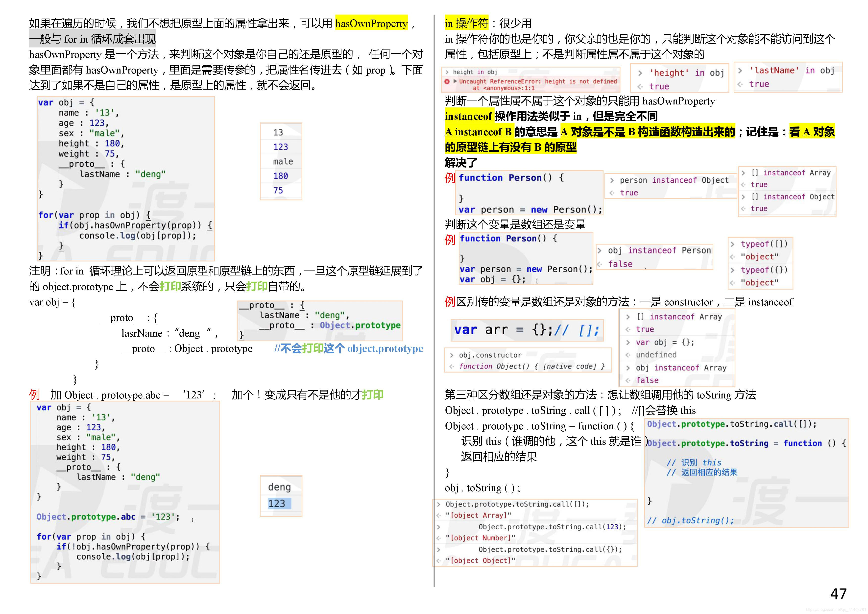The image size is (868, 614).
Task: Click the chevron before "Object.prototype.toString.call([]);" console line
Action: pos(438,504)
